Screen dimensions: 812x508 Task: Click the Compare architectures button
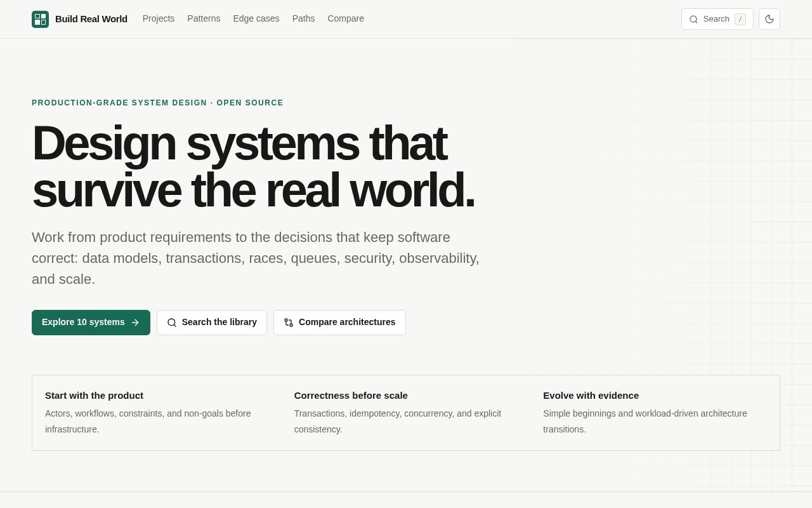click(339, 323)
